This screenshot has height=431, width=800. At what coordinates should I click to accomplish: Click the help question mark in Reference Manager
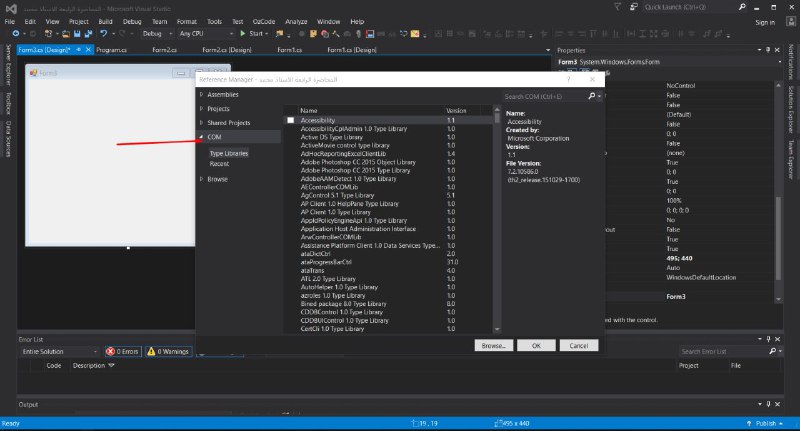click(568, 80)
